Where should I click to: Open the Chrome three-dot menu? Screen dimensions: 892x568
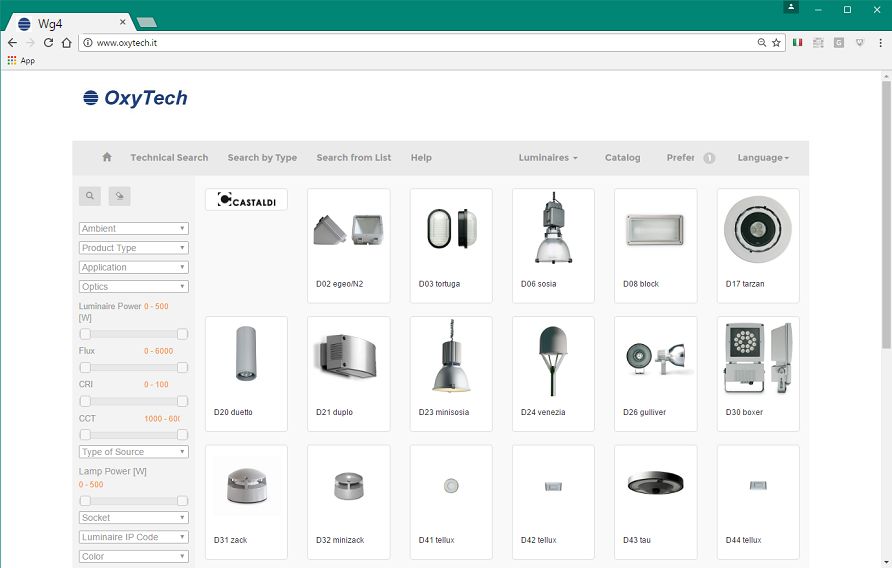[880, 43]
